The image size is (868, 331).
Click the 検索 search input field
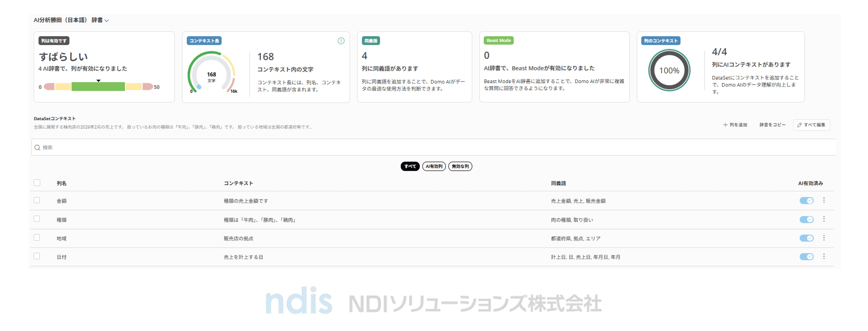(x=433, y=147)
